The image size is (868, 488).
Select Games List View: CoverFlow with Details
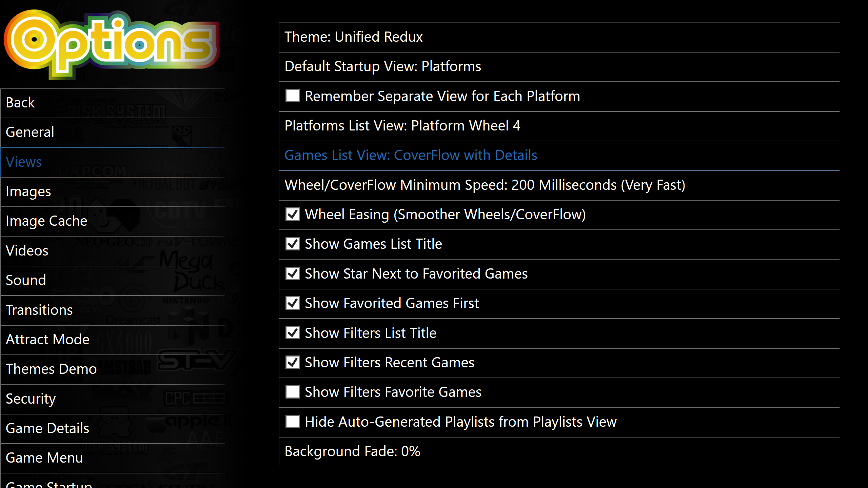pyautogui.click(x=559, y=156)
